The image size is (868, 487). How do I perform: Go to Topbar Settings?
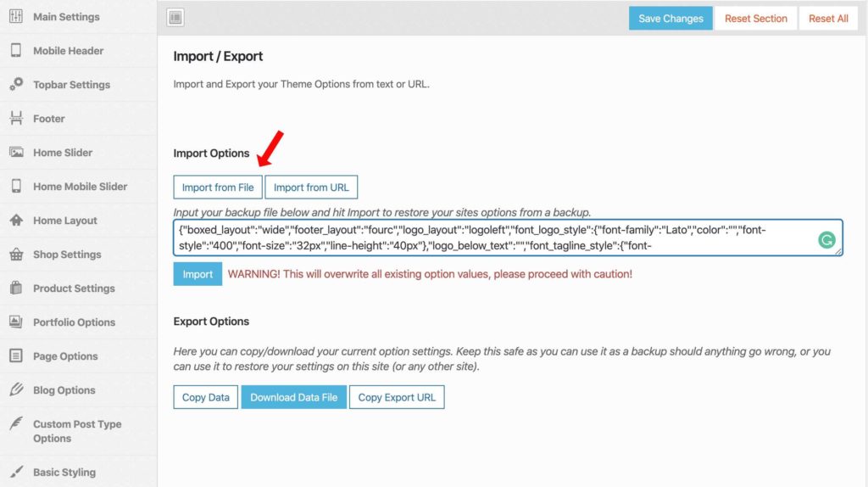click(x=79, y=84)
